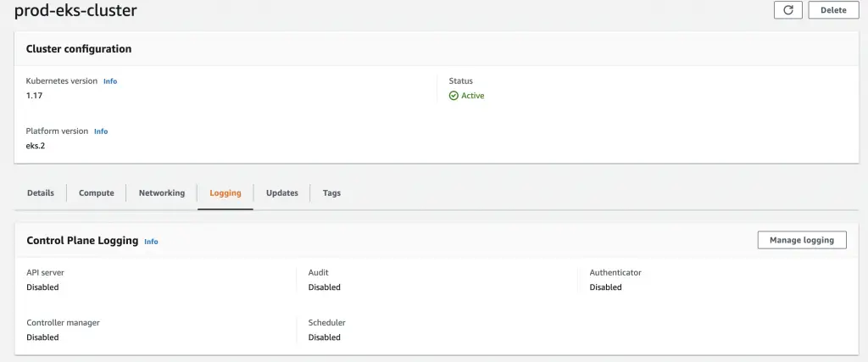Open Info link for Control Plane Logging
The image size is (868, 362).
coord(151,242)
